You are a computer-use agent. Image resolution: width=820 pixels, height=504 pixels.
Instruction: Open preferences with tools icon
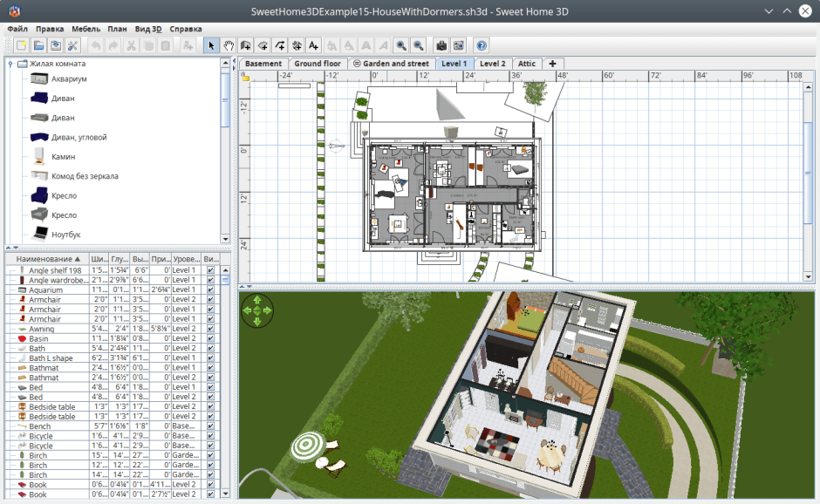[x=72, y=45]
